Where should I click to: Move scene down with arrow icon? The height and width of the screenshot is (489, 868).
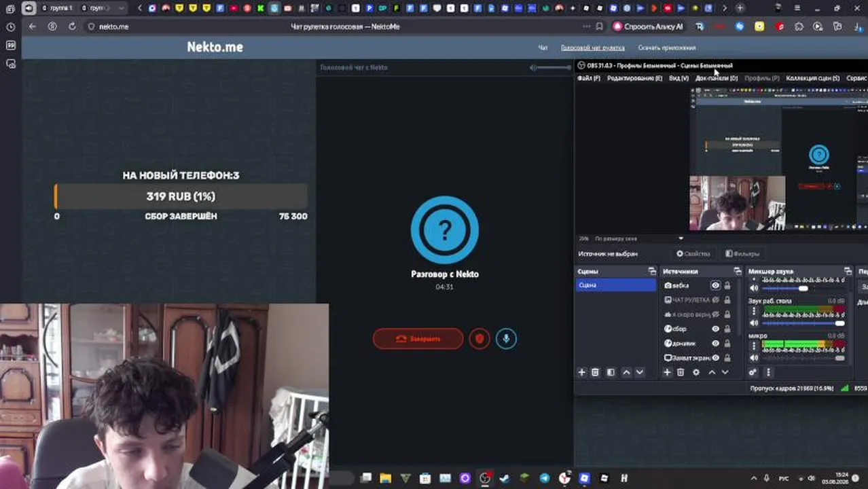pos(639,372)
